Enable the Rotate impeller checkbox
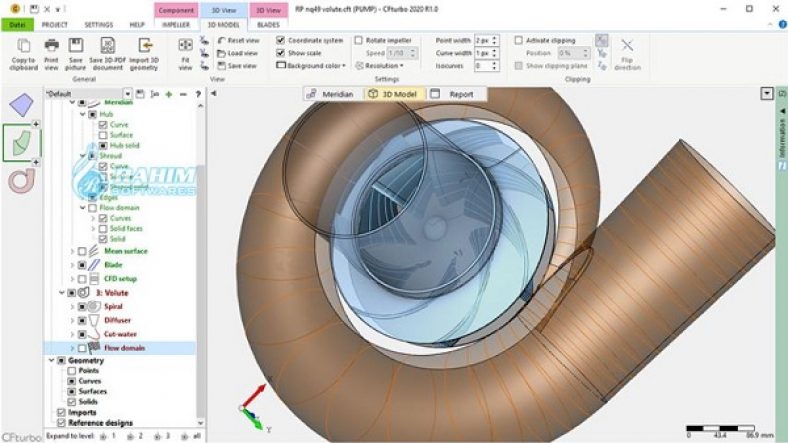Viewport: 788px width, 443px height. 358,40
